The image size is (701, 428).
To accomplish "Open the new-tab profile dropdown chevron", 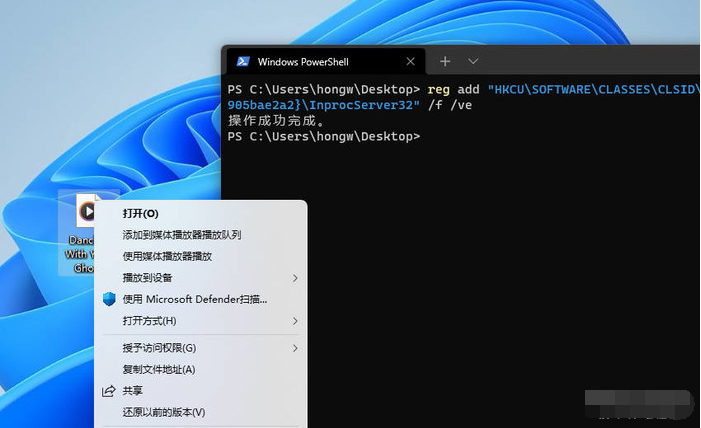I will [x=474, y=61].
